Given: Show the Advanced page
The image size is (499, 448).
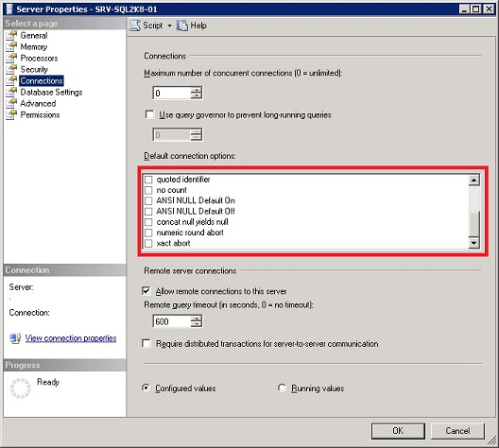Looking at the screenshot, I should [38, 103].
